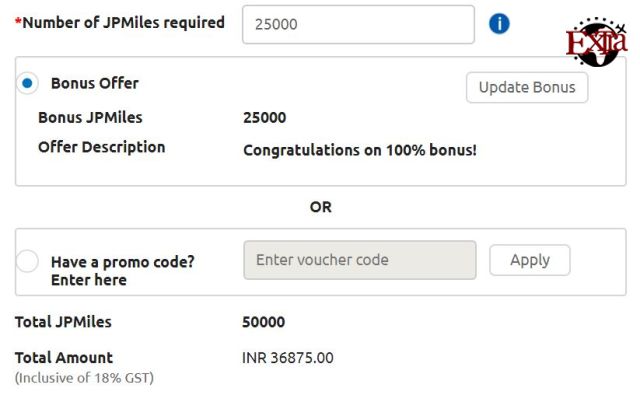Screen dimensions: 640x395
Task: Click the INR 36875.00 total amount
Action: [x=288, y=358]
